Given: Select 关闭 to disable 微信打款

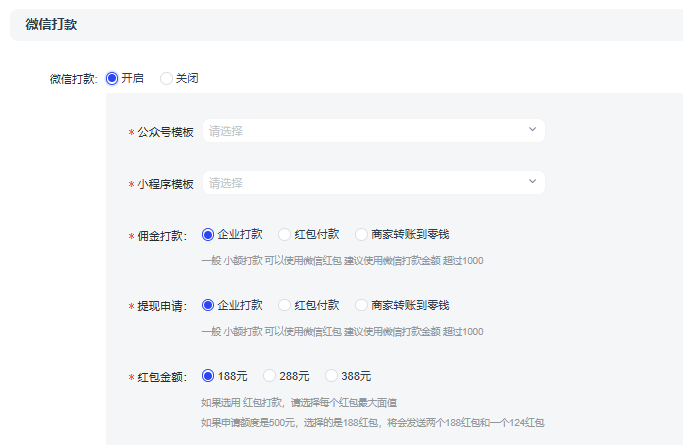Looking at the screenshot, I should (167, 78).
